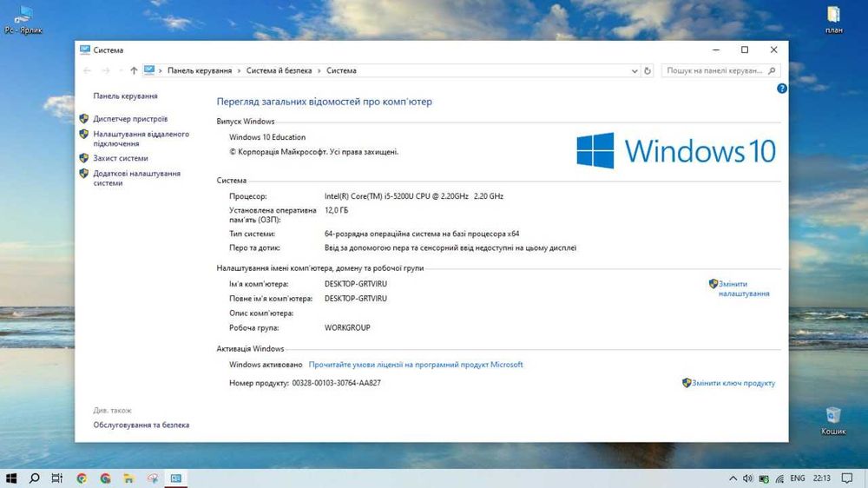Open Додаткові налаштування системи link
This screenshot has height=488, width=868.
(x=137, y=178)
